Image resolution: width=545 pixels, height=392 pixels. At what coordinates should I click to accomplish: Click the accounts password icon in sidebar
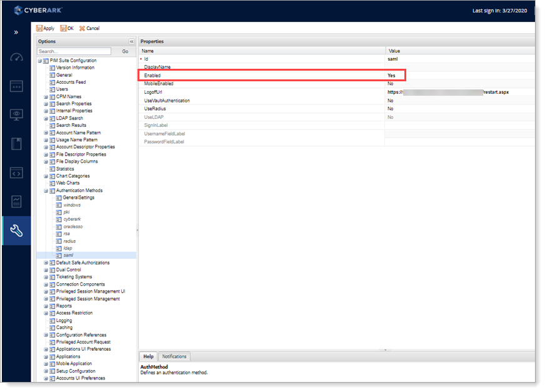pos(16,87)
